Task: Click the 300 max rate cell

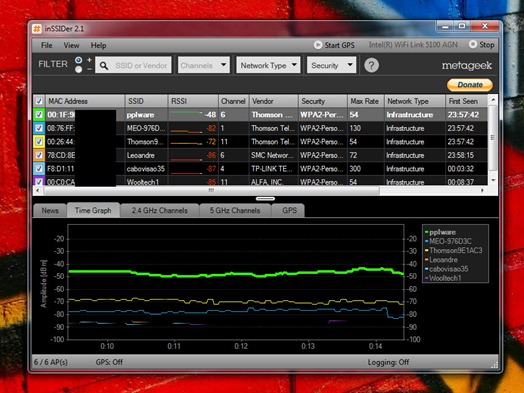Action: tap(365, 169)
